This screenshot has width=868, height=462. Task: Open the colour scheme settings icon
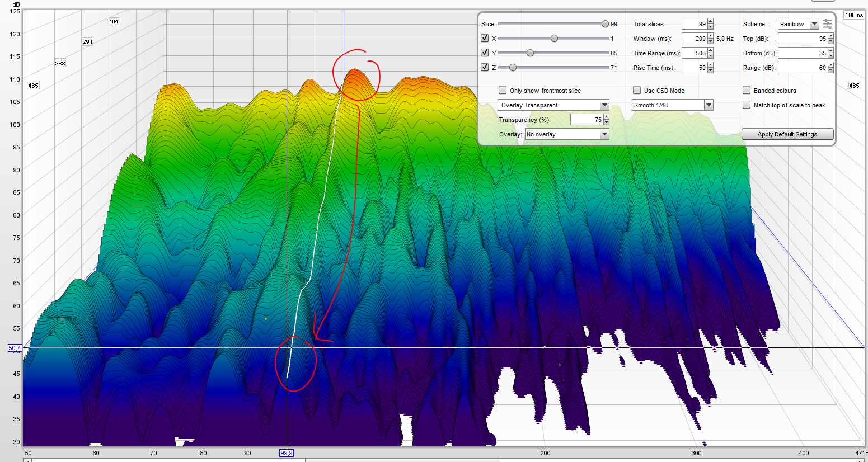click(827, 24)
